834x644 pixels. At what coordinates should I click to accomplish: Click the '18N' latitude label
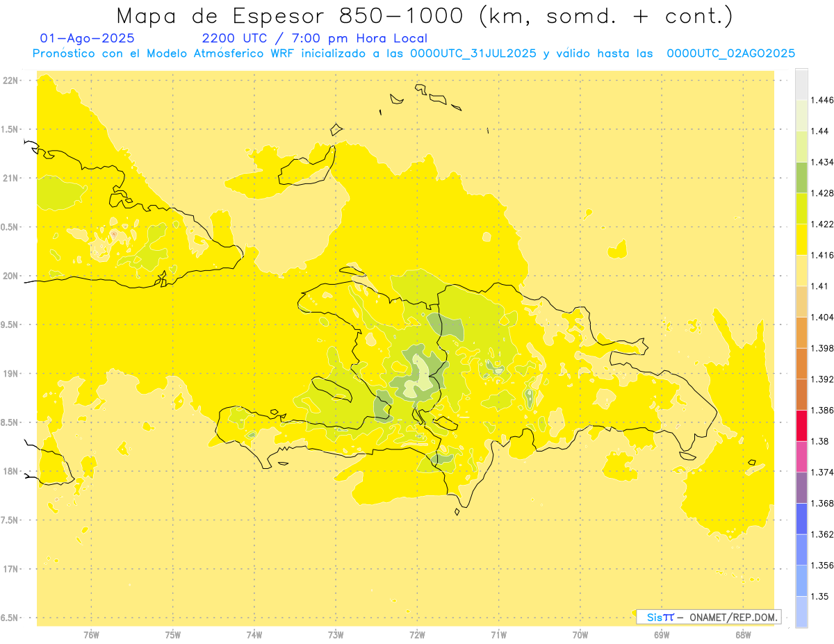coord(11,471)
